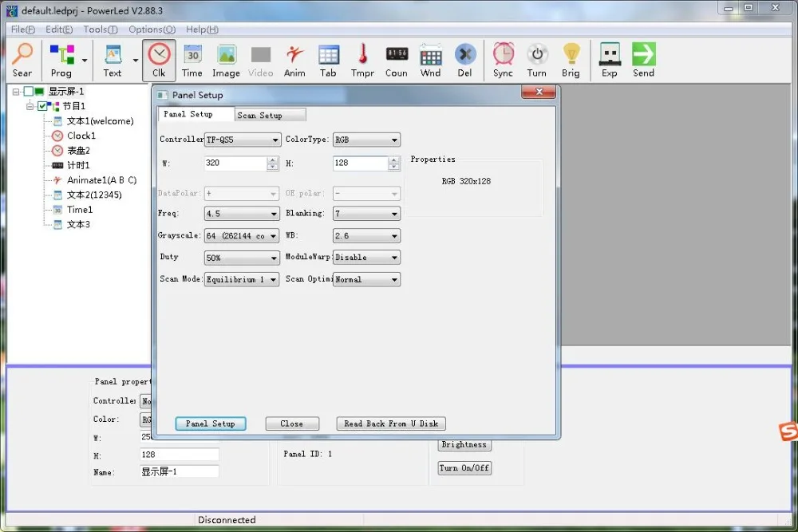Click the Read Back From U Disk button
Screen dimensions: 798x532
pos(391,424)
